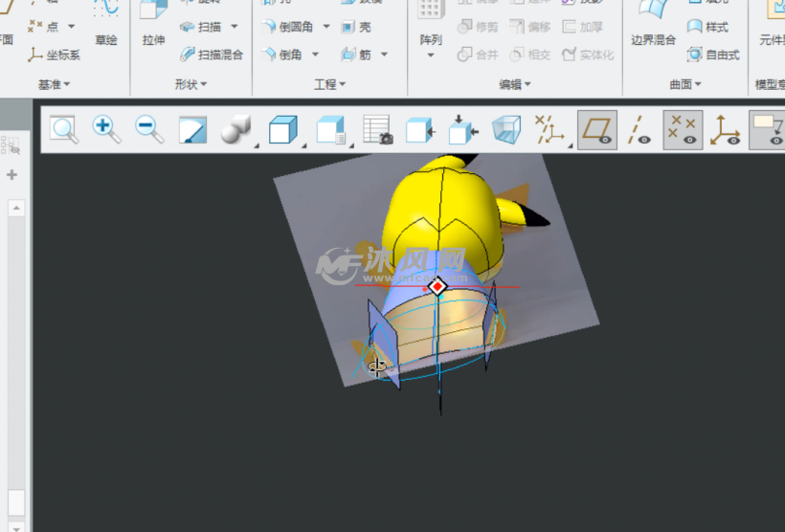Click the grayed-out 相交 intersect button
Image resolution: width=785 pixels, height=532 pixels.
(529, 55)
